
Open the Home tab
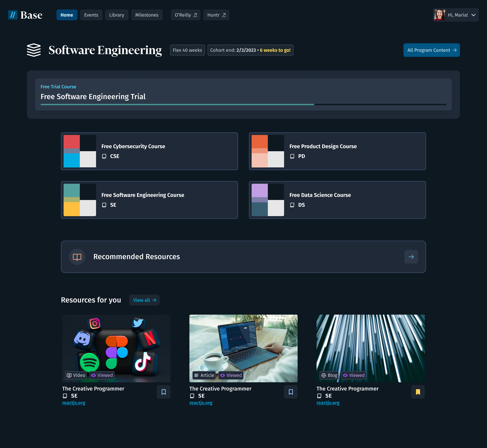point(67,15)
